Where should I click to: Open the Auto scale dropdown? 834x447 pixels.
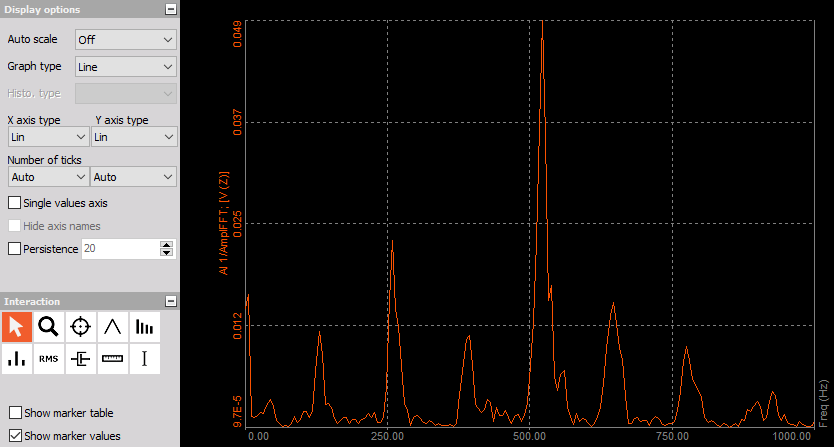pos(126,40)
